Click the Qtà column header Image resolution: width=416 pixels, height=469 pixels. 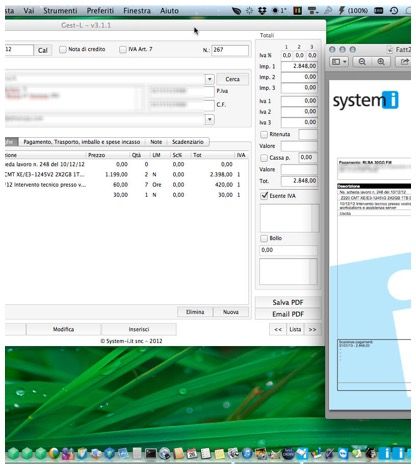tap(139, 155)
